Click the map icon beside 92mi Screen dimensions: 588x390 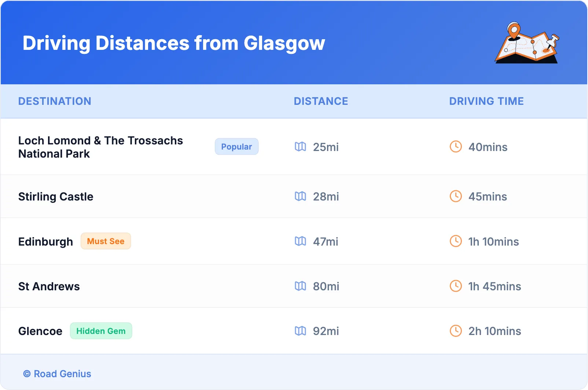[300, 331]
